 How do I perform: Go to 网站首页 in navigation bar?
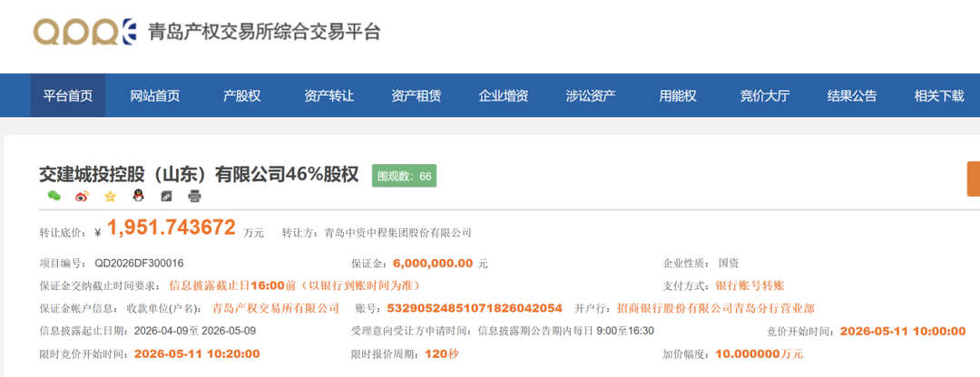155,96
